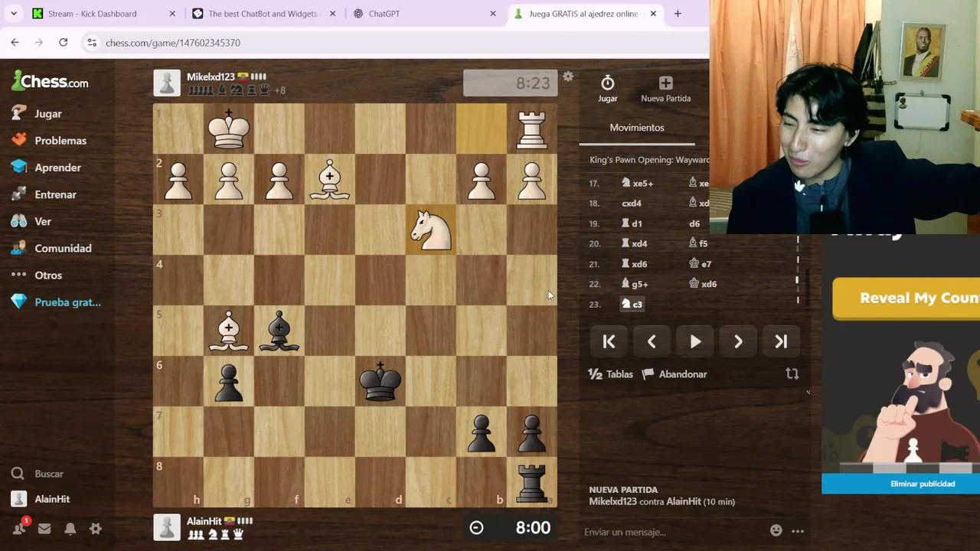Screen dimensions: 980x551
Task: Select move 19 rook d1 in list
Action: click(x=632, y=223)
